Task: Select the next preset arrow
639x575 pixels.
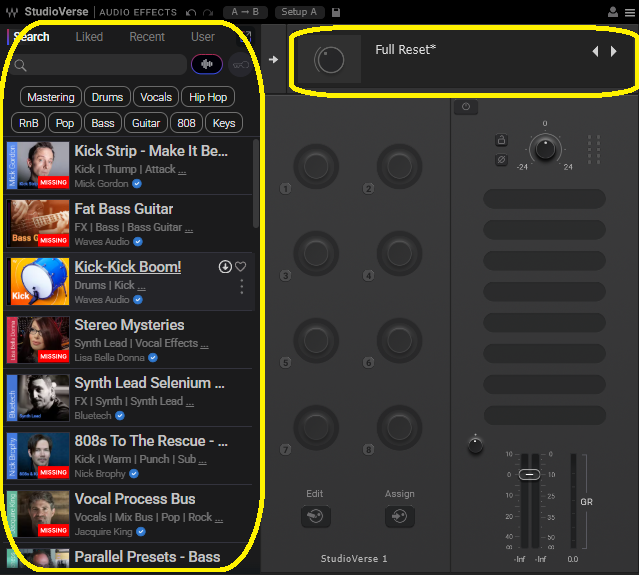Action: tap(613, 51)
